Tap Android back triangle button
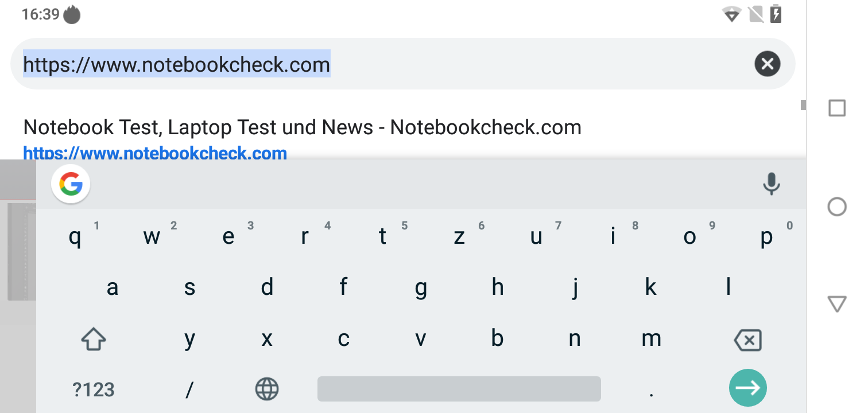The width and height of the screenshot is (868, 413). tap(837, 304)
